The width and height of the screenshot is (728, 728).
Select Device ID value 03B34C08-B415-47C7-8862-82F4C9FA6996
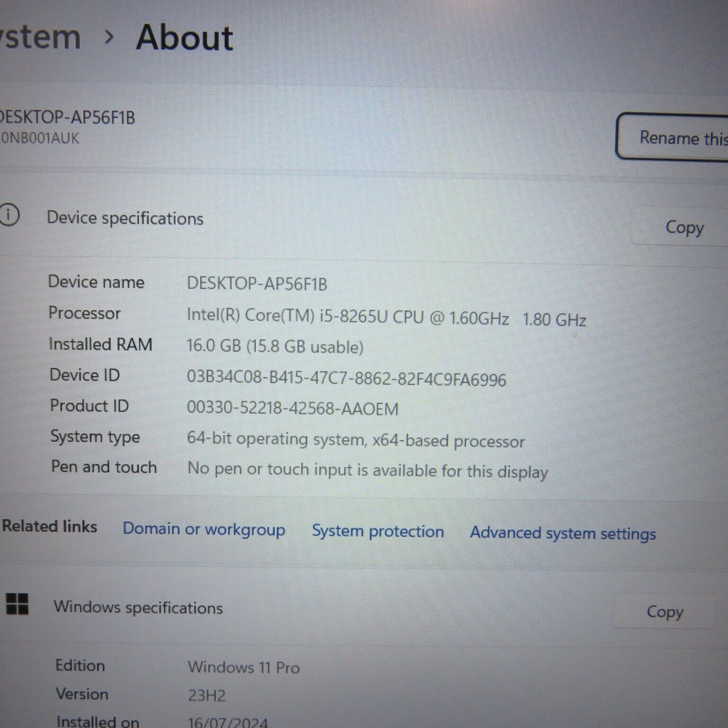[346, 379]
